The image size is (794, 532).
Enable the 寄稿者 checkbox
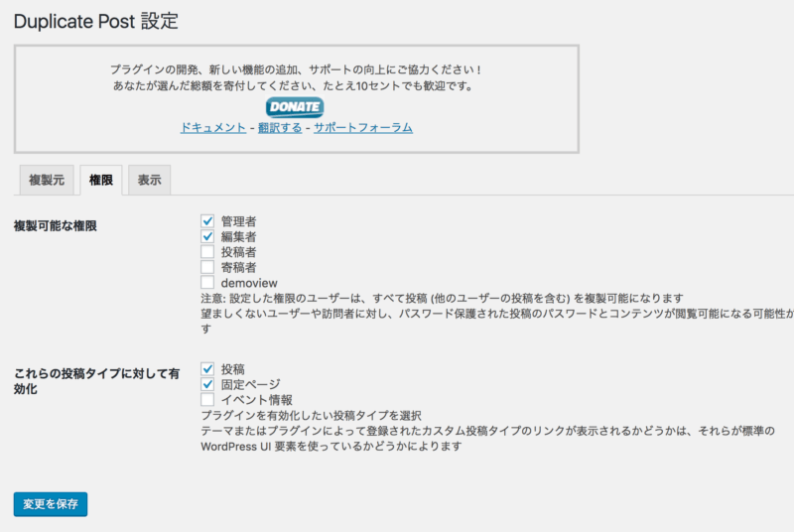pos(207,267)
